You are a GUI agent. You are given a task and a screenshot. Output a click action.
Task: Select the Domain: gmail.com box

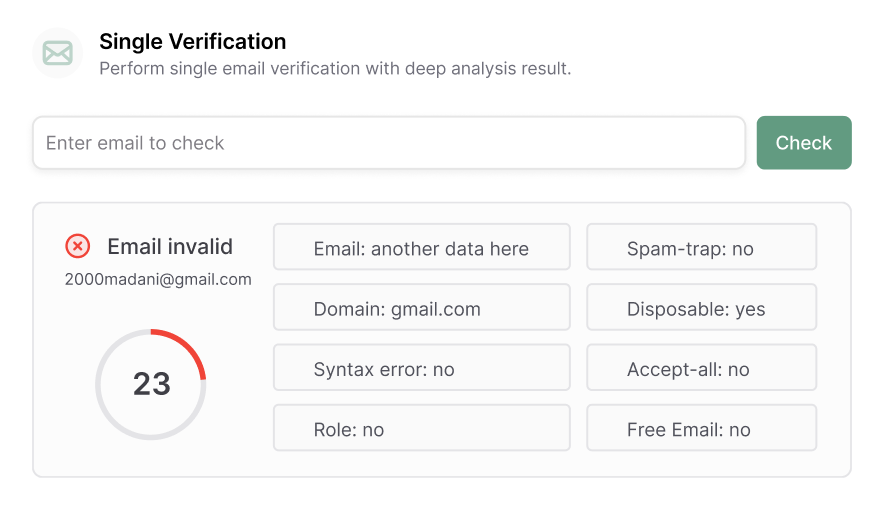point(422,307)
